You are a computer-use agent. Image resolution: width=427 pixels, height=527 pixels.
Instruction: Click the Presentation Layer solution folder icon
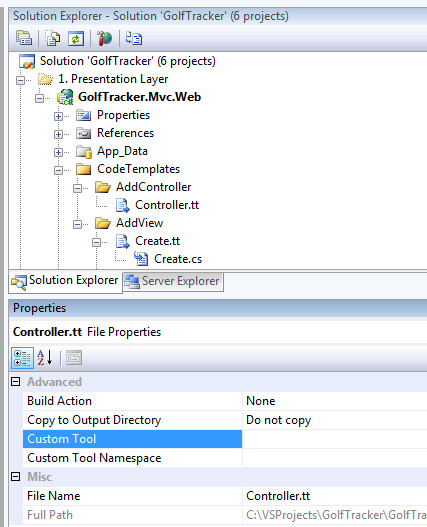[x=45, y=79]
